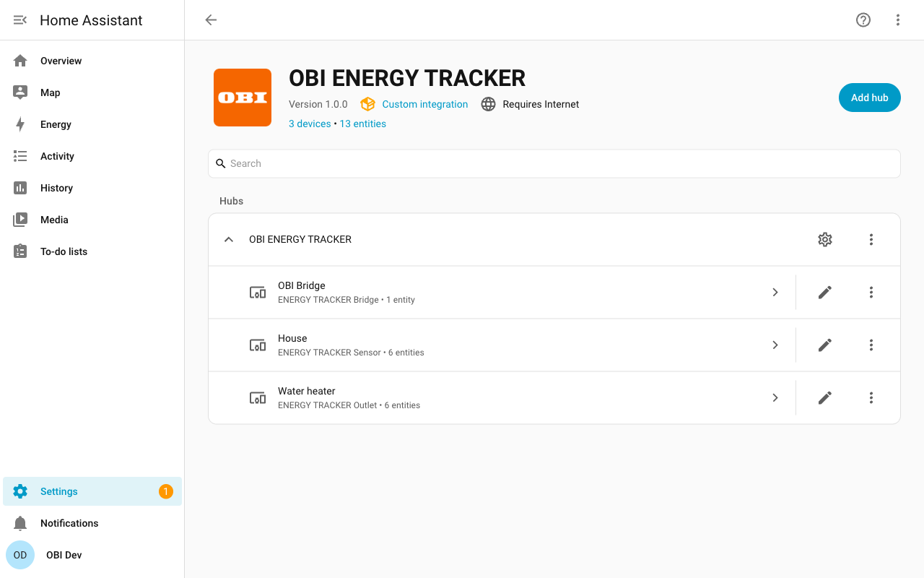The image size is (924, 578).
Task: Collapse the OBI ENERGY TRACKER hub section
Action: click(x=229, y=239)
